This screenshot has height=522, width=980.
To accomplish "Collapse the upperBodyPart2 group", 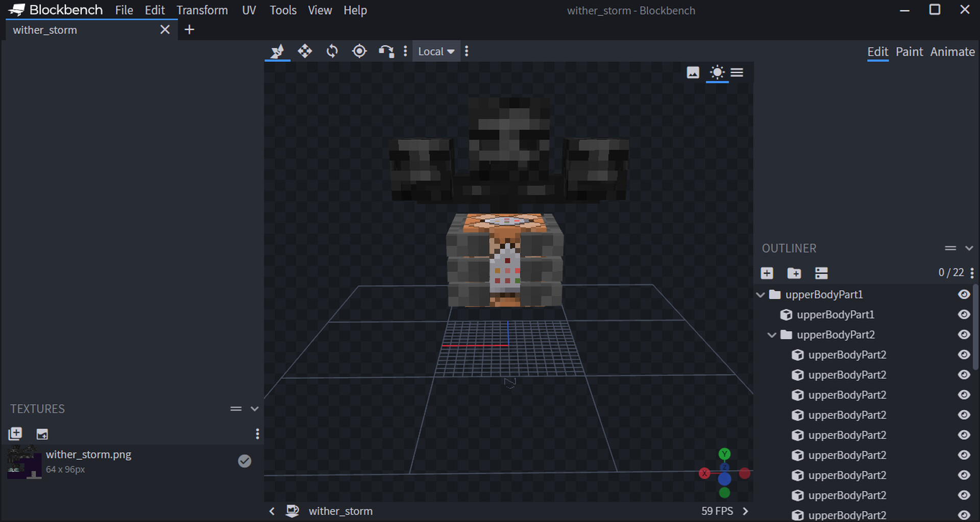I will pos(772,335).
